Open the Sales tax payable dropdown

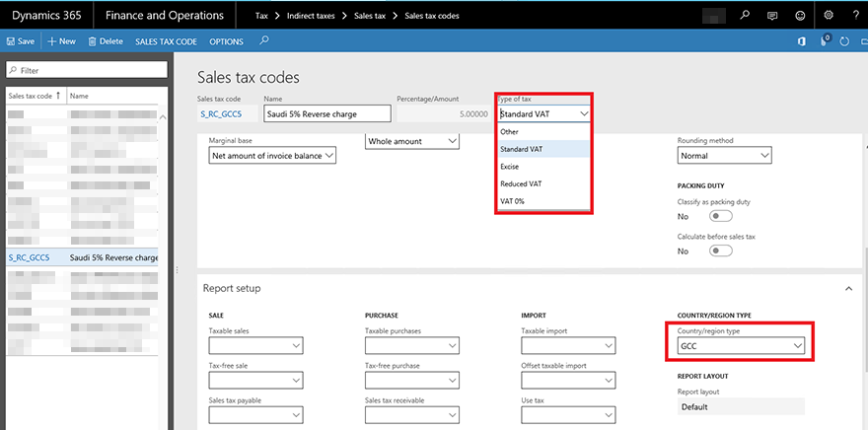coord(255,415)
